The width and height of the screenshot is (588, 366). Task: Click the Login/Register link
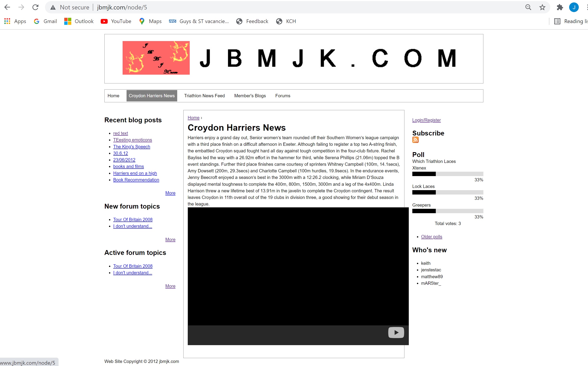[x=426, y=120]
